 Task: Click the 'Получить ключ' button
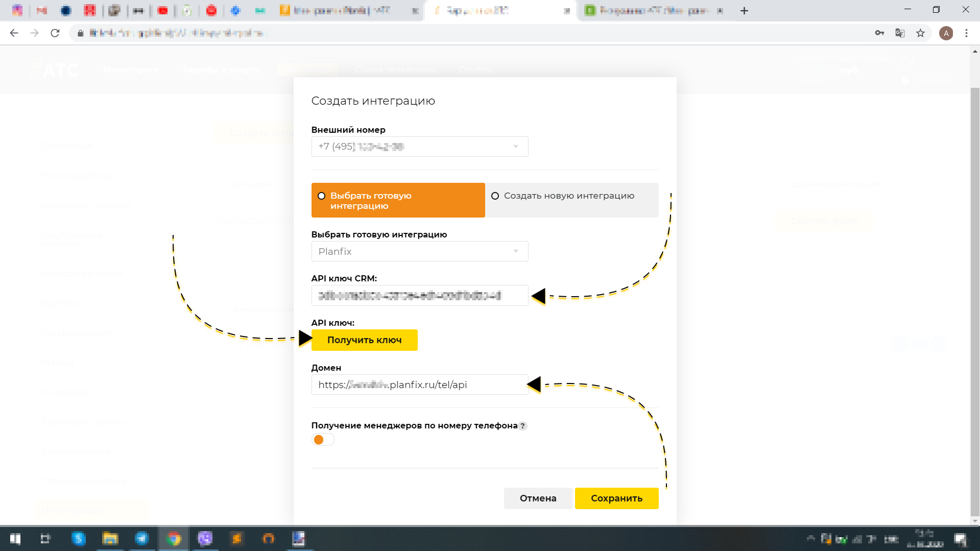coord(364,340)
